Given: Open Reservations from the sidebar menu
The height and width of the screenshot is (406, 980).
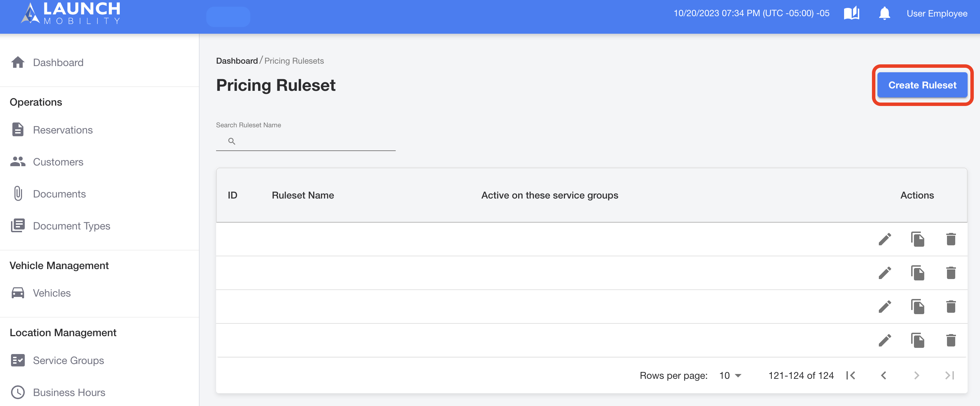Looking at the screenshot, I should [x=63, y=129].
